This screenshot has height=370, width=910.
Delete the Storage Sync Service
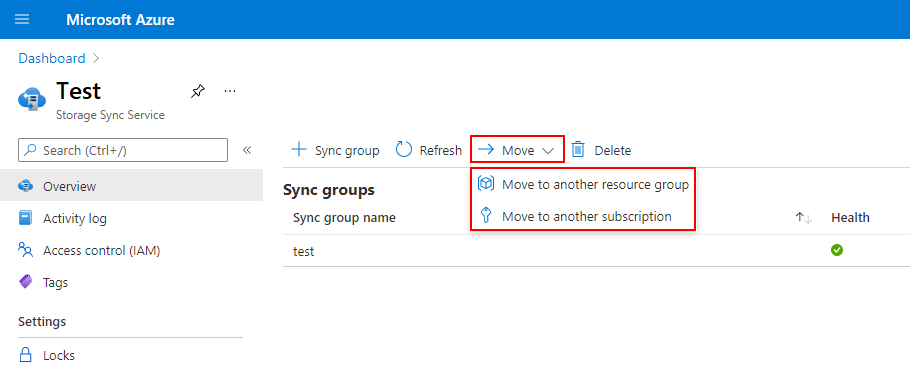point(601,150)
